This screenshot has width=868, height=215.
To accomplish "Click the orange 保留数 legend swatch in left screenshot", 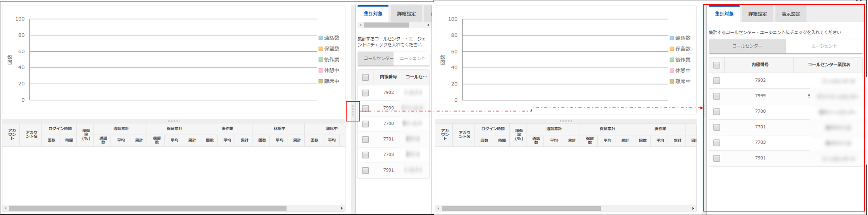I will click(x=321, y=49).
